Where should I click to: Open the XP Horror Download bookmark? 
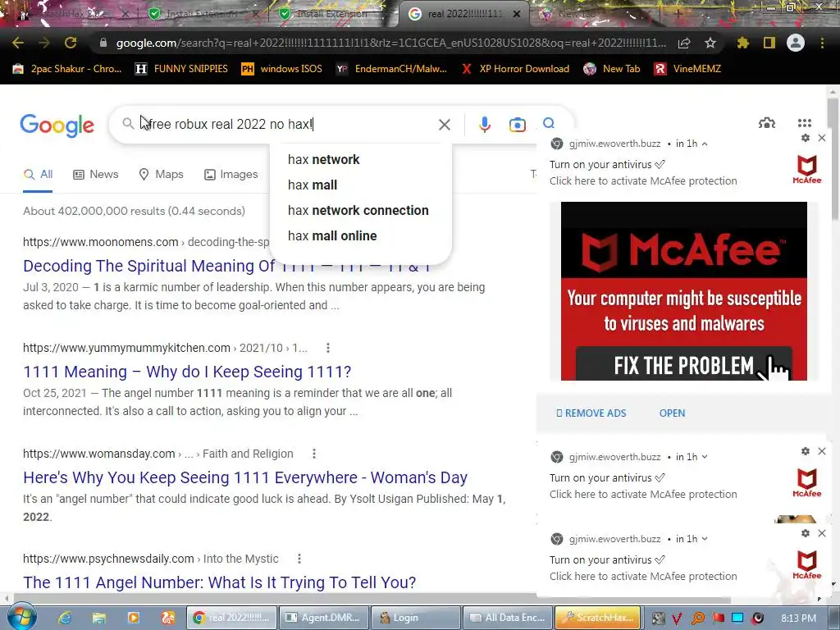(x=515, y=69)
